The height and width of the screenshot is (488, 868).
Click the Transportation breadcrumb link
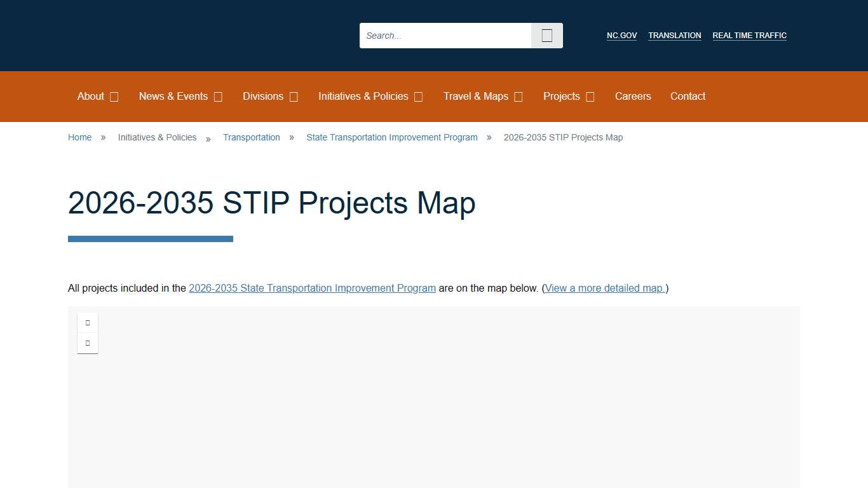coord(252,137)
